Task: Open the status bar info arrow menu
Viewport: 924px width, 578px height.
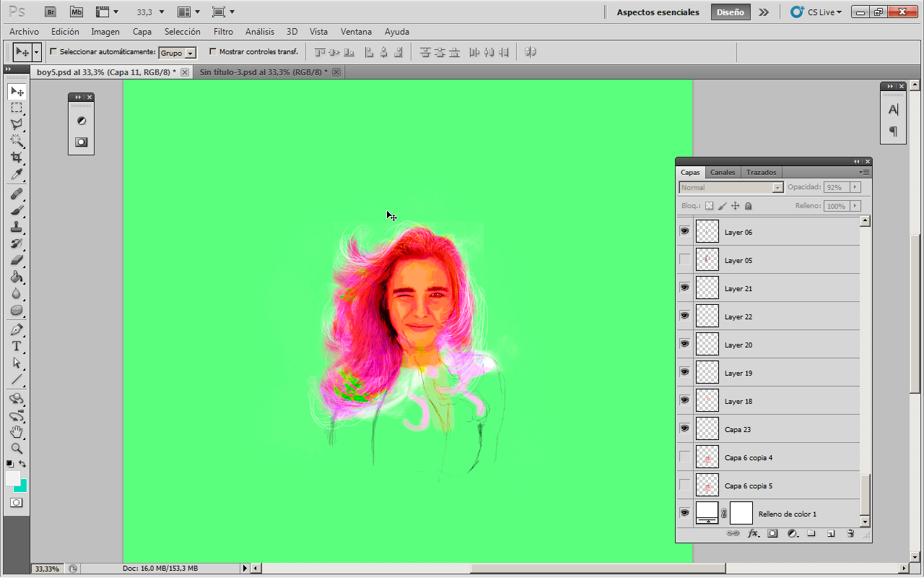Action: (x=245, y=569)
